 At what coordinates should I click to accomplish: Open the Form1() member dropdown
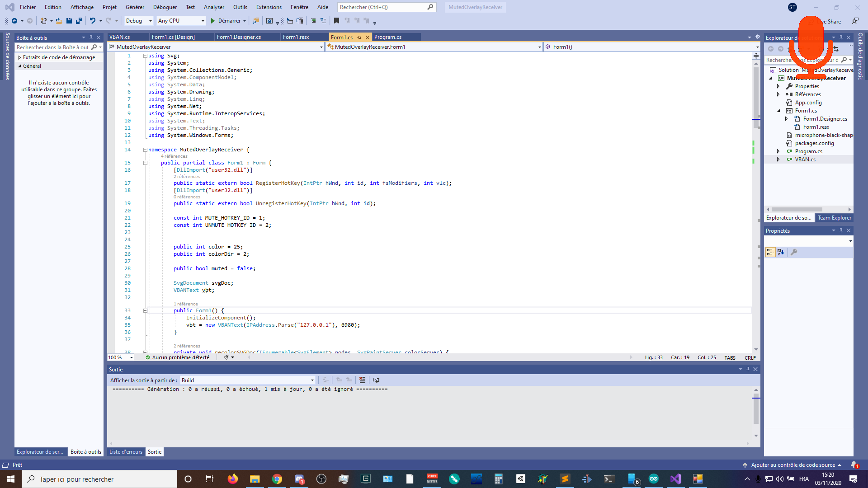(652, 47)
